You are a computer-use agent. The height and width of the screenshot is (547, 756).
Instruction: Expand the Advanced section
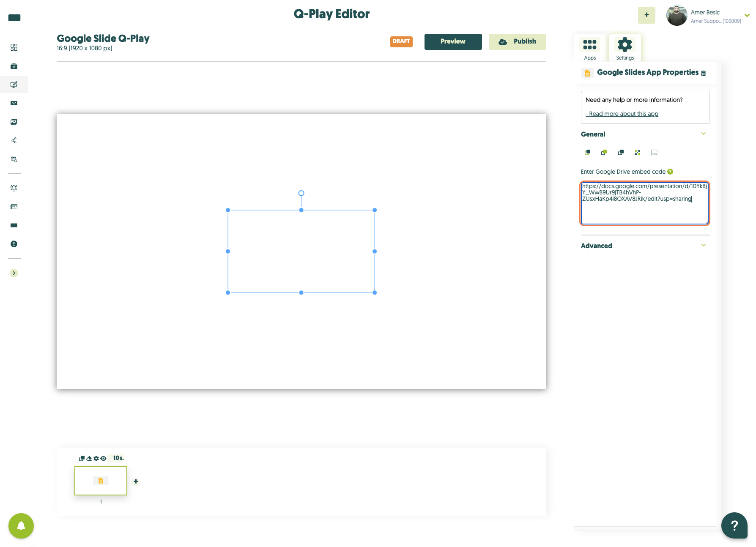point(704,246)
